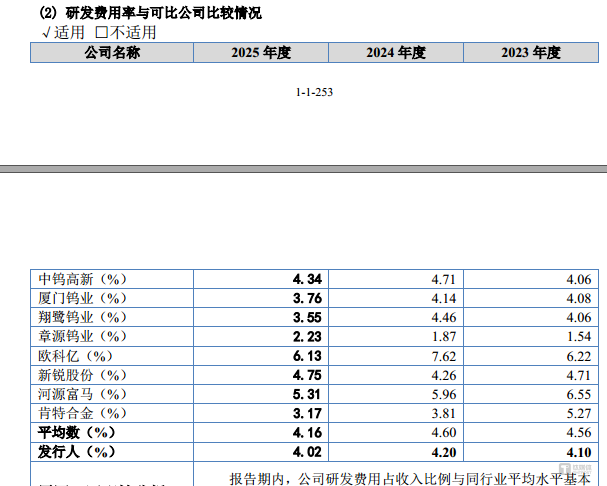Screen dimensions: 607x486
Task: Select row label 中钨高新（%）
Action: 82,279
